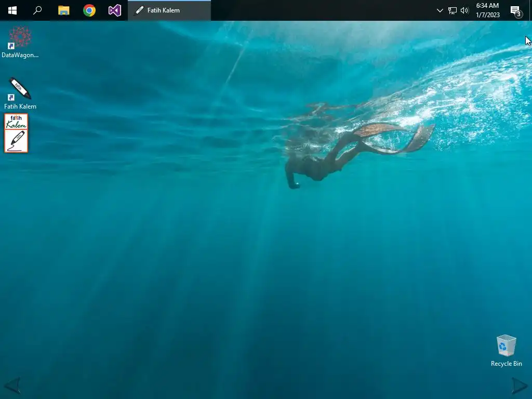Select the Fatih Kalem pen desktop shortcut
The width and height of the screenshot is (532, 399).
coord(20,94)
